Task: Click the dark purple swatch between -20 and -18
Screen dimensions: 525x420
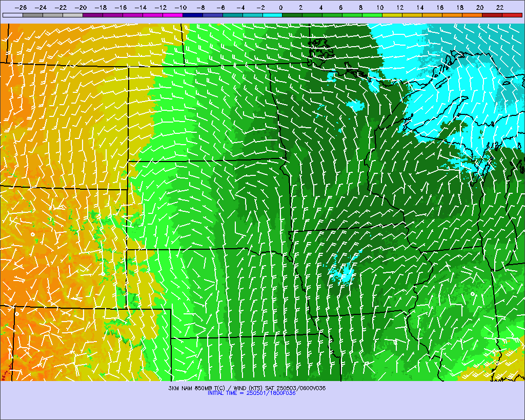Action: point(93,15)
